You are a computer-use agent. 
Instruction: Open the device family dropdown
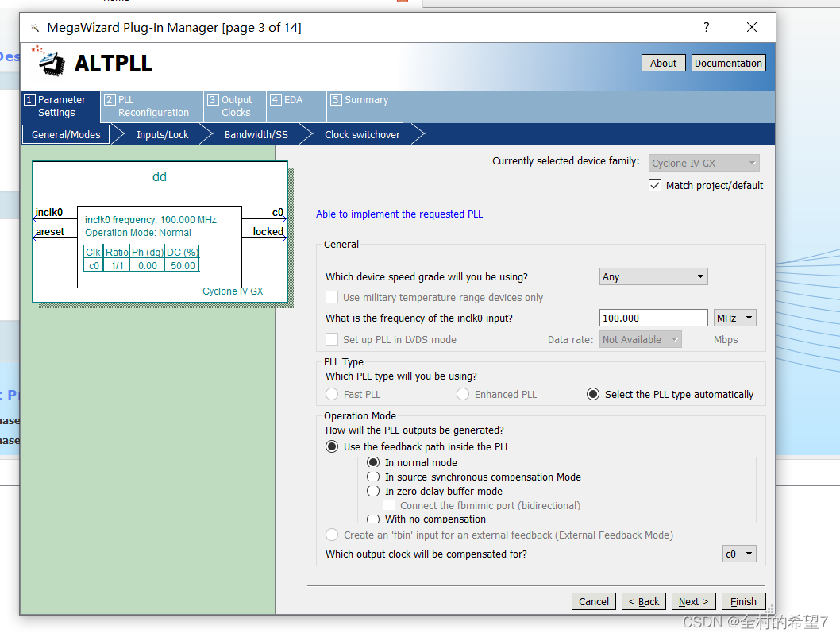[x=703, y=163]
